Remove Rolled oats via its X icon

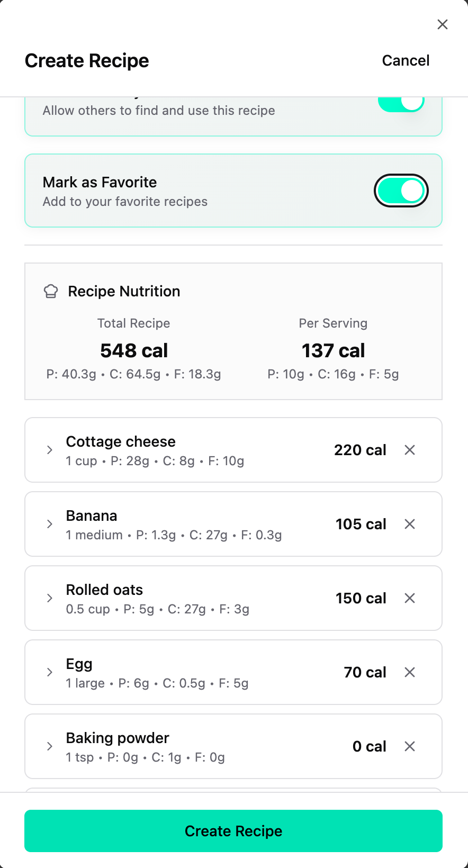click(x=410, y=598)
